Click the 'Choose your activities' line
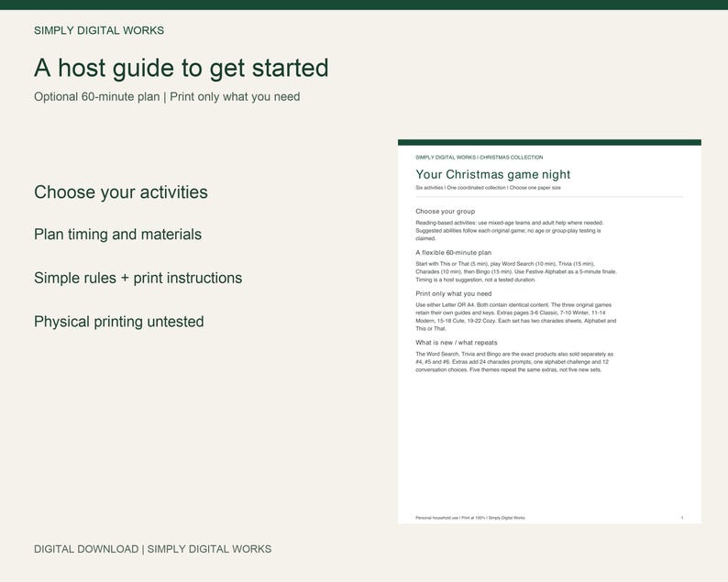 121,192
